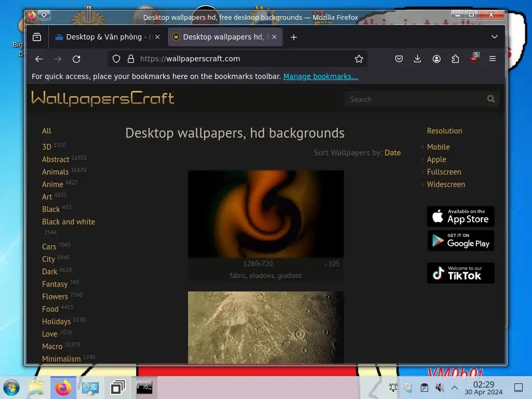
Task: Close the Desktop & Văn phòng tab
Action: click(157, 37)
